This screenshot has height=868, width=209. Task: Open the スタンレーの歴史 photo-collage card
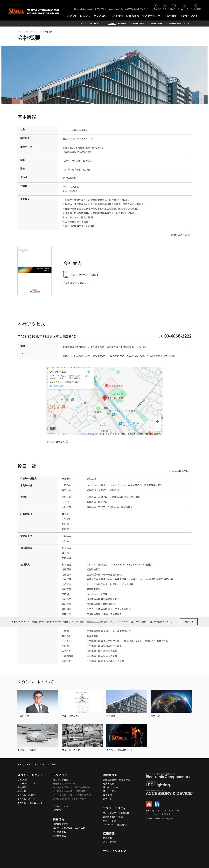(82, 736)
